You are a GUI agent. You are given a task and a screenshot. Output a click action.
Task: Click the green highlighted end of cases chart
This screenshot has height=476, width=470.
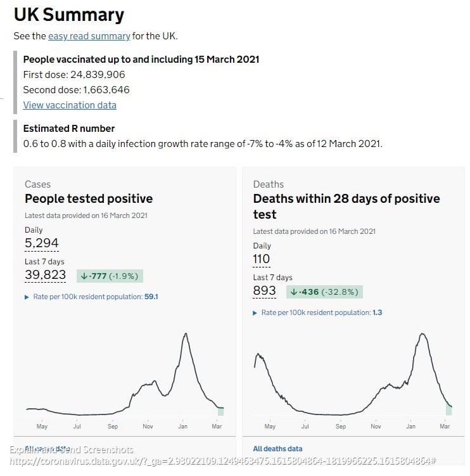tap(220, 411)
